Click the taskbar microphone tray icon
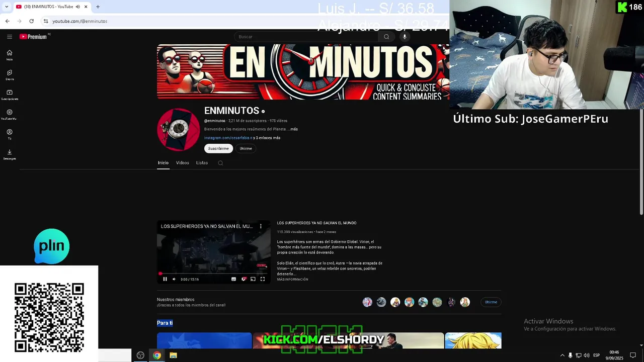644x362 pixels. click(x=570, y=355)
